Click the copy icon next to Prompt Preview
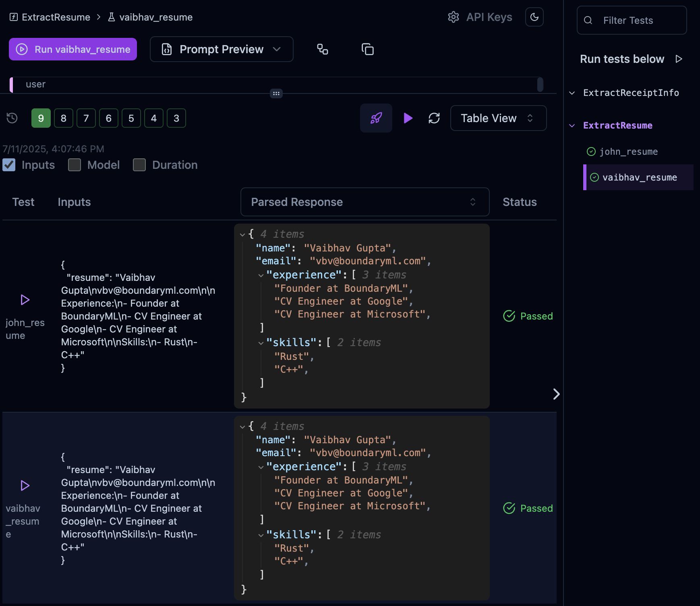 pos(367,49)
